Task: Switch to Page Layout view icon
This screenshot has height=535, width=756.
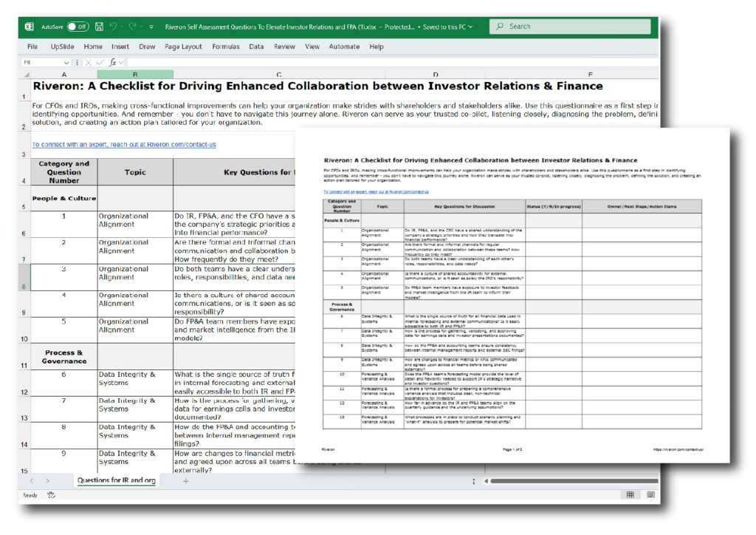Action: click(x=650, y=494)
